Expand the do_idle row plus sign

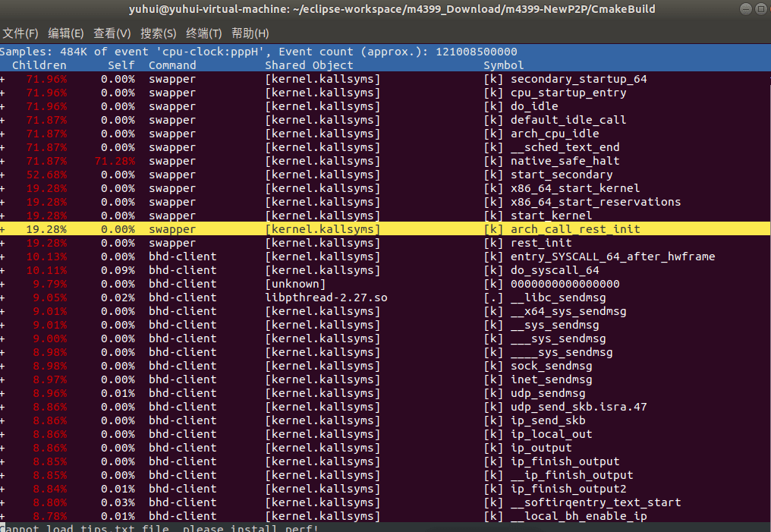coord(2,107)
